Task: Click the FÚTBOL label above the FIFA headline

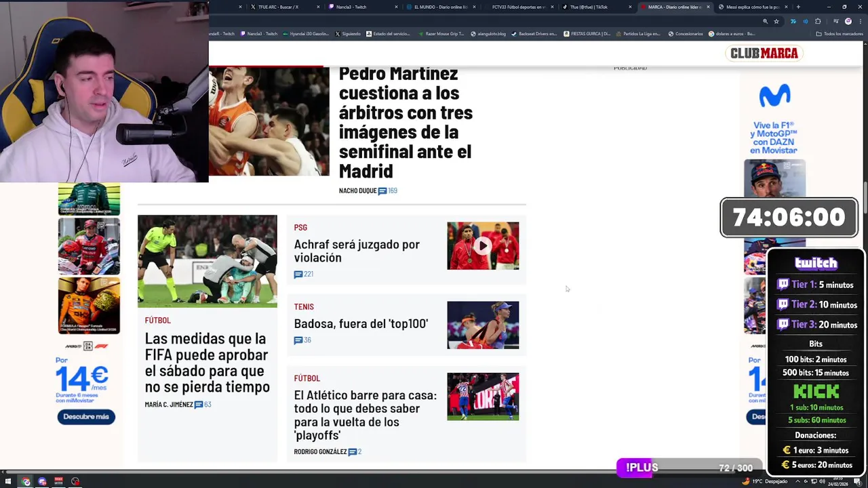Action: pyautogui.click(x=157, y=321)
